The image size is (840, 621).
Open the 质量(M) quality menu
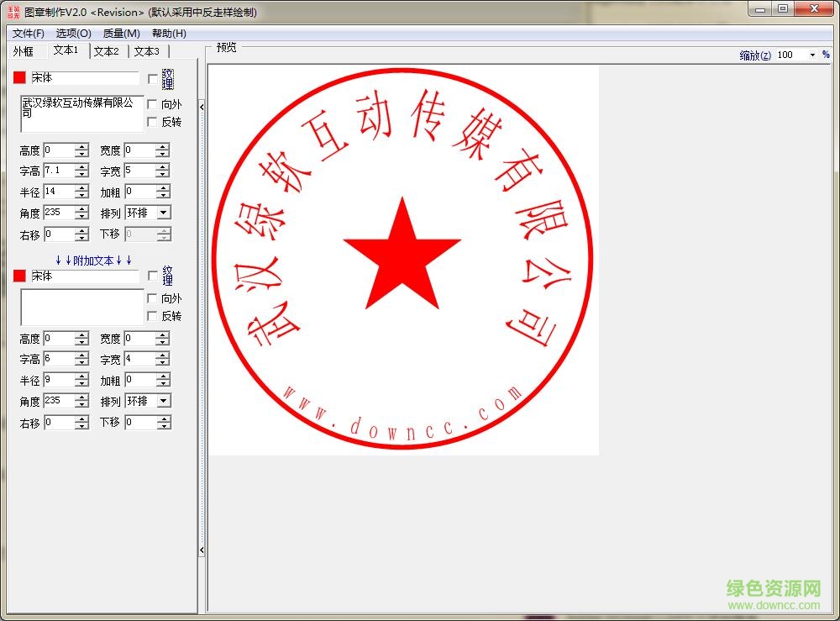(x=123, y=34)
